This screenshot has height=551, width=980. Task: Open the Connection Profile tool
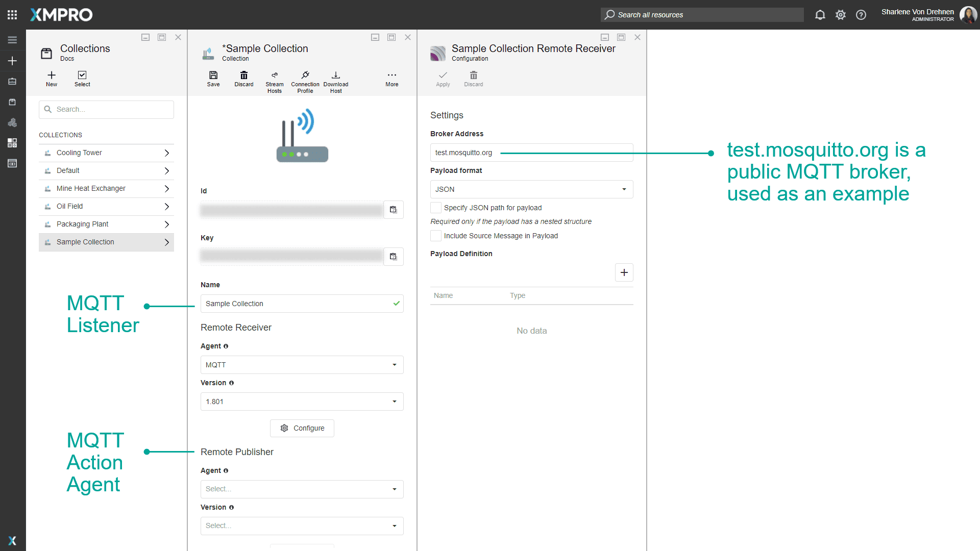click(x=305, y=80)
